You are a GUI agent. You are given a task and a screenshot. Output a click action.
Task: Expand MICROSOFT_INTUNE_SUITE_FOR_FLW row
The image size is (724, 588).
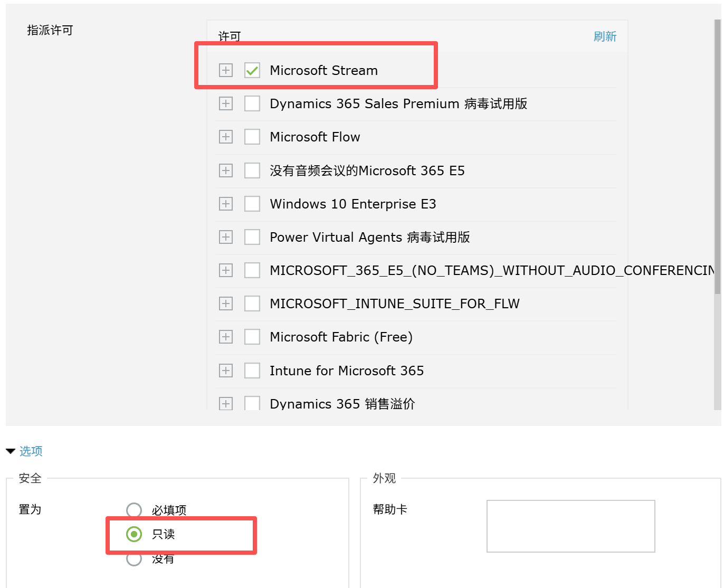[x=226, y=304]
